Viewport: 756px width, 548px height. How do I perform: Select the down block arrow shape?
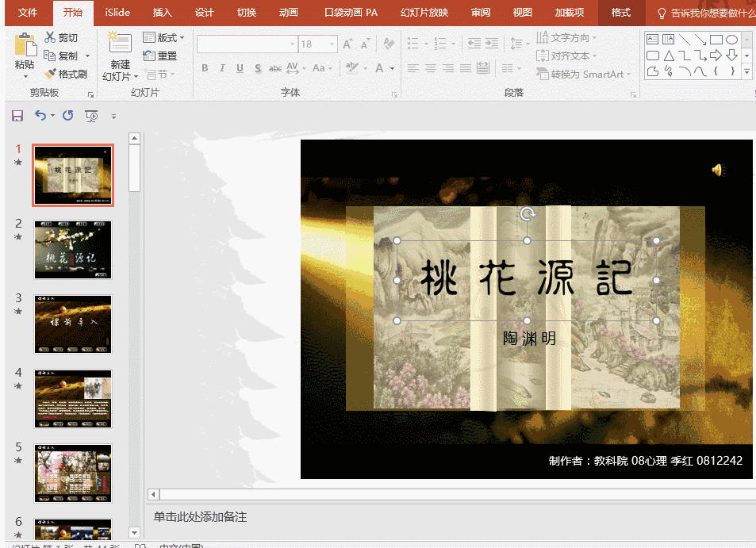(x=732, y=56)
